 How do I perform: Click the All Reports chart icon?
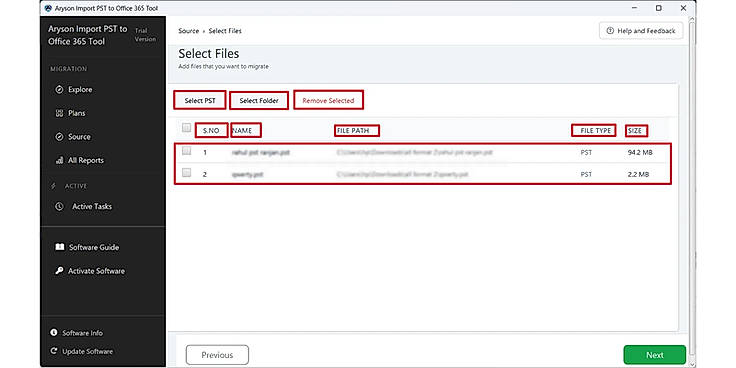pos(59,160)
